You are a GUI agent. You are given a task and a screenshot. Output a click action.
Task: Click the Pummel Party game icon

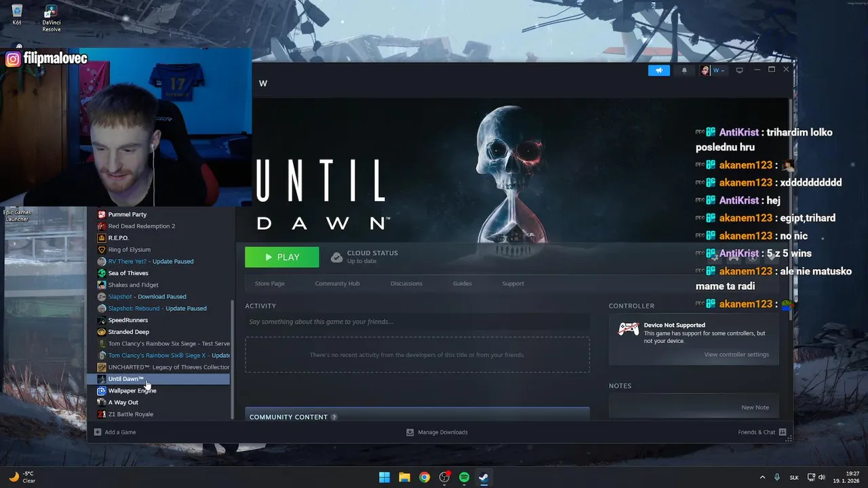point(102,214)
